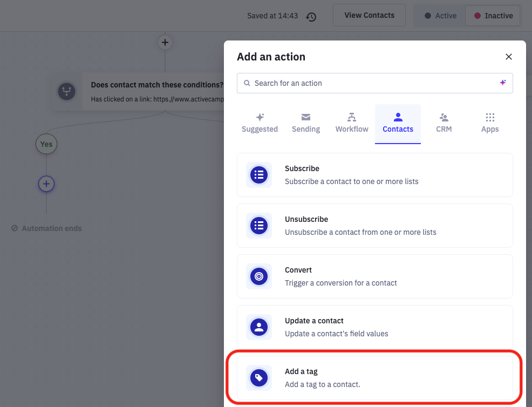Image resolution: width=532 pixels, height=407 pixels.
Task: Show the Apps tab
Action: [x=490, y=124]
